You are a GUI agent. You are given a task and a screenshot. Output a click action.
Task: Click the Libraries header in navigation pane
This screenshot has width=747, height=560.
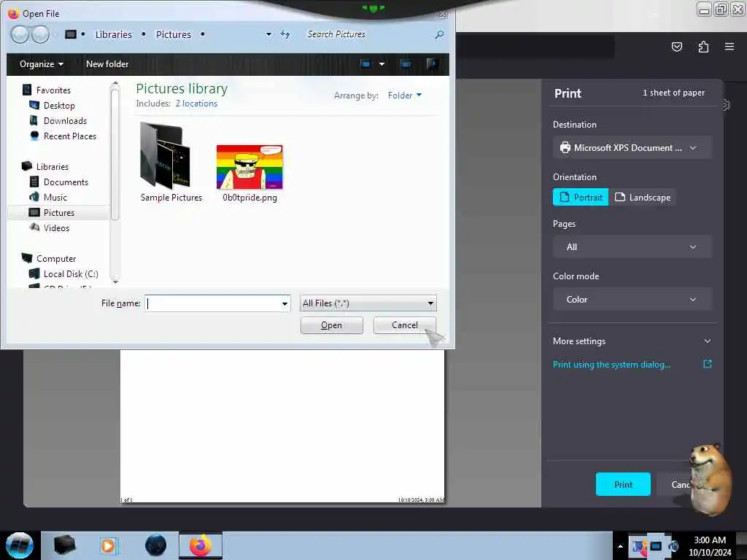click(53, 167)
